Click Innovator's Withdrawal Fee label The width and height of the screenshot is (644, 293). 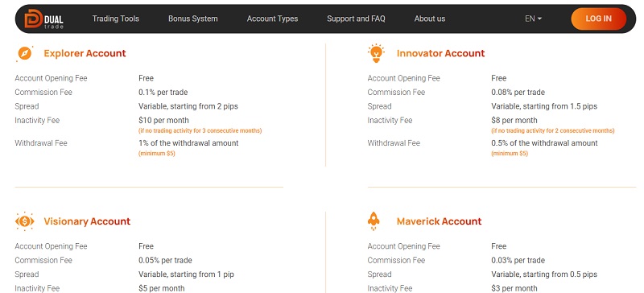click(394, 143)
